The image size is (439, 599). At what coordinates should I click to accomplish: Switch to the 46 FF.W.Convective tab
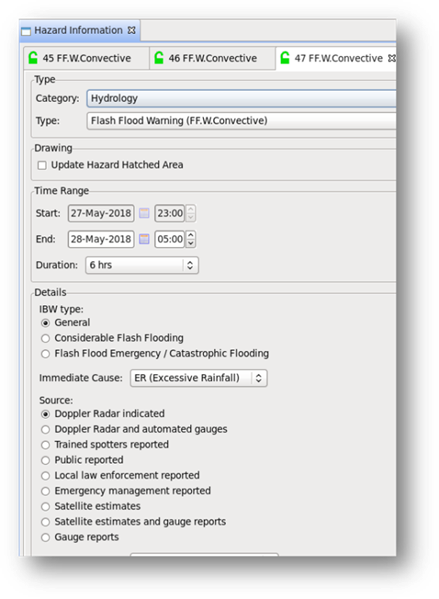tap(212, 58)
